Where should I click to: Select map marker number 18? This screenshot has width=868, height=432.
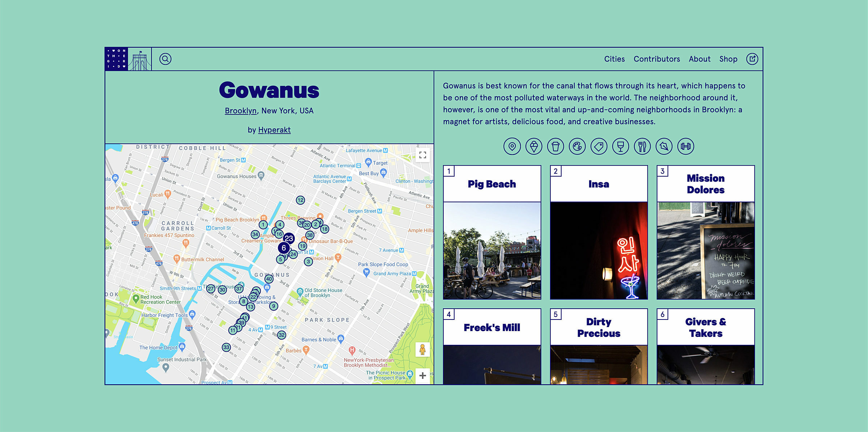[x=325, y=229]
